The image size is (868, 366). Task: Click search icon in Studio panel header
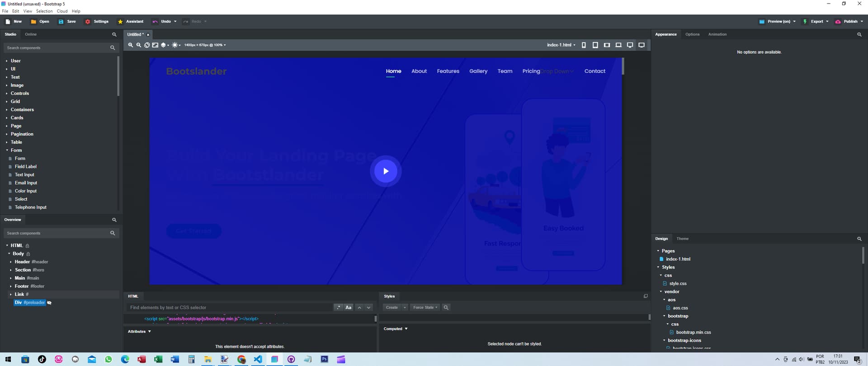(114, 34)
